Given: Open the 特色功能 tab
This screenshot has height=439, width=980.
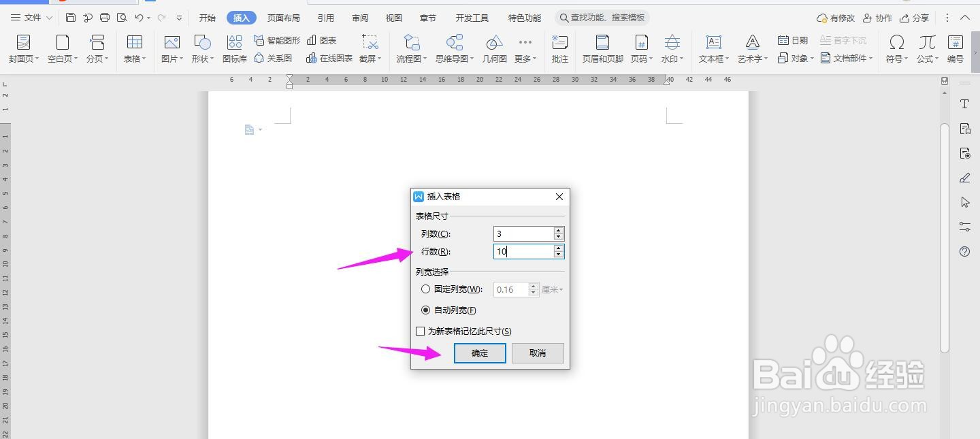Looking at the screenshot, I should pos(525,18).
